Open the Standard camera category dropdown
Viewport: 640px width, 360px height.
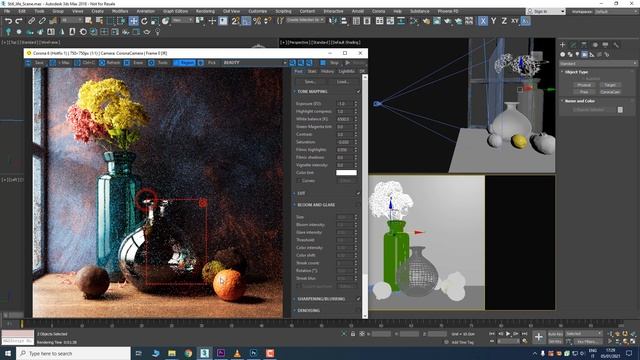[598, 64]
